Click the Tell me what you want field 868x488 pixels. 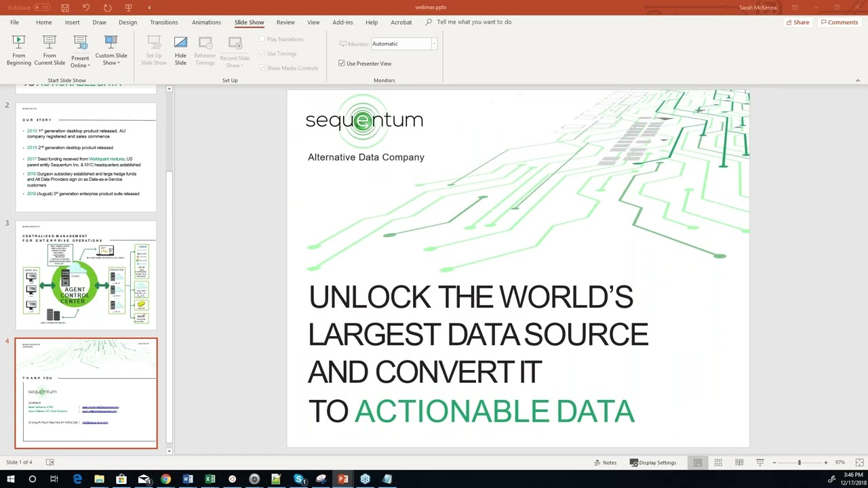pos(474,22)
